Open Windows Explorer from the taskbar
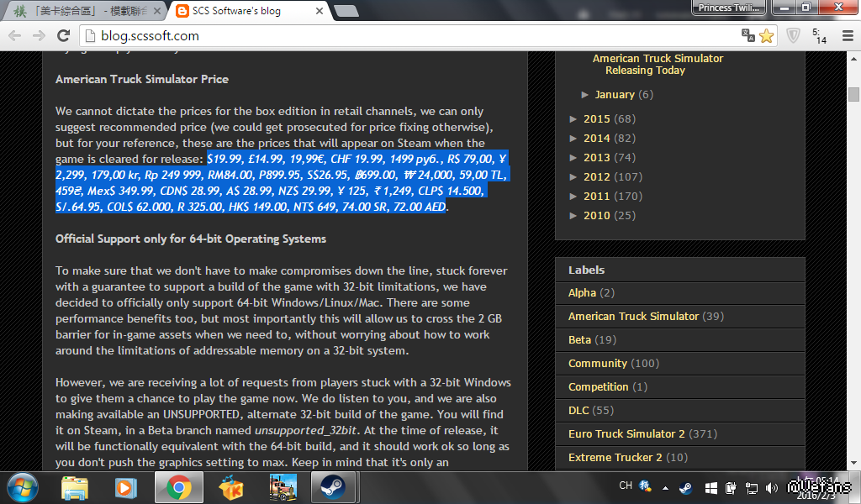Screen dimensions: 861x504 click(x=76, y=486)
